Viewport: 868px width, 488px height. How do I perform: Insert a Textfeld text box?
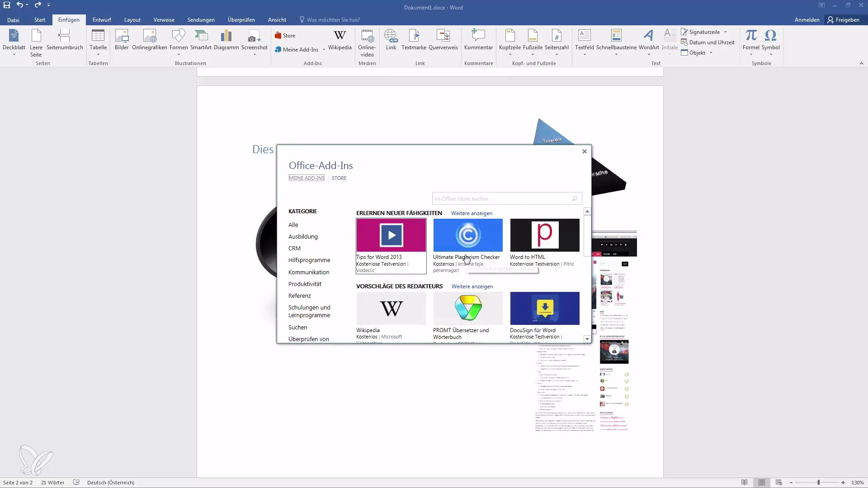pos(585,42)
